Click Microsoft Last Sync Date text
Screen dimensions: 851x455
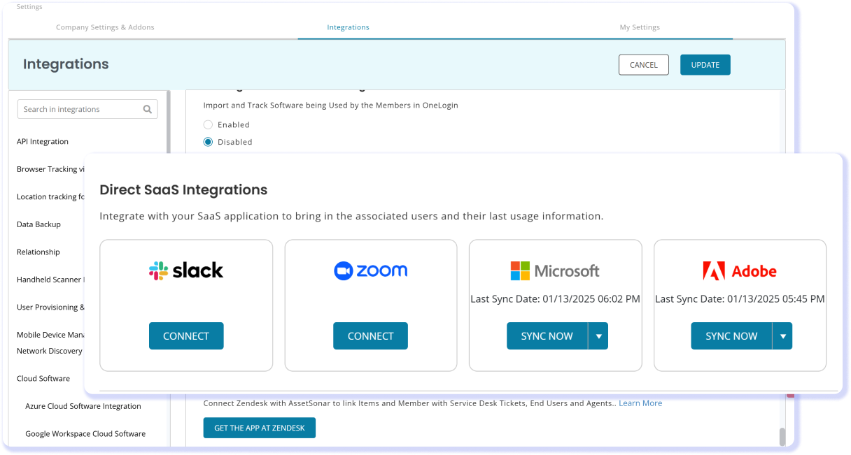pos(555,299)
